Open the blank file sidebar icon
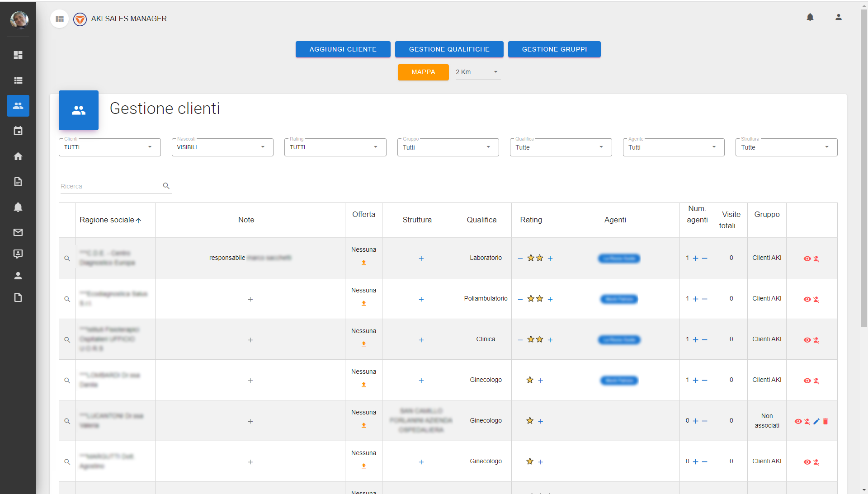The image size is (868, 494). click(x=18, y=297)
